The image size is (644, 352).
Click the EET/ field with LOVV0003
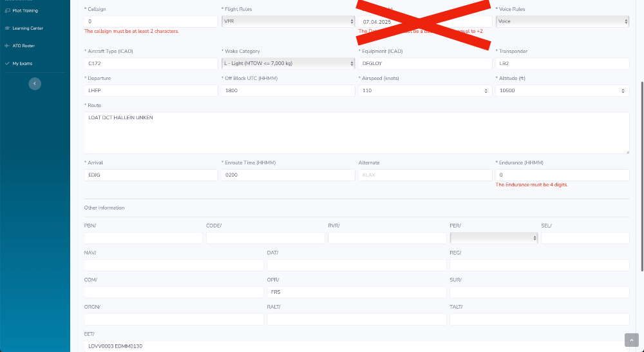[x=357, y=346]
